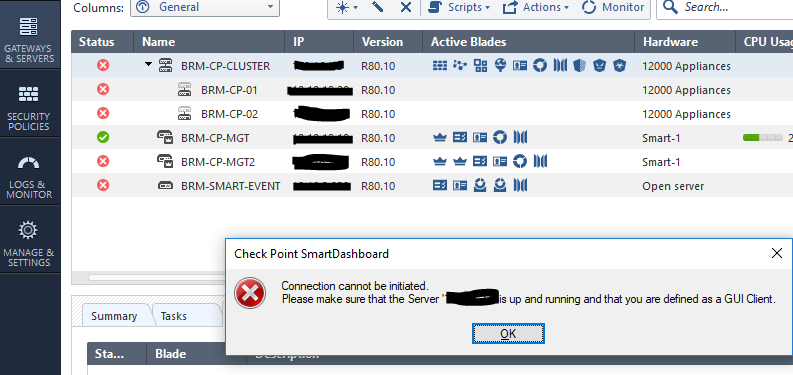Sort by the Version column header
Image resolution: width=793 pixels, height=375 pixels.
[x=388, y=42]
